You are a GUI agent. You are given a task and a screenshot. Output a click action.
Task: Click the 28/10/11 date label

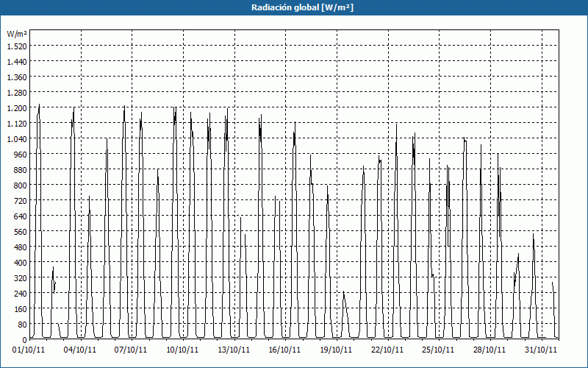[x=490, y=350]
